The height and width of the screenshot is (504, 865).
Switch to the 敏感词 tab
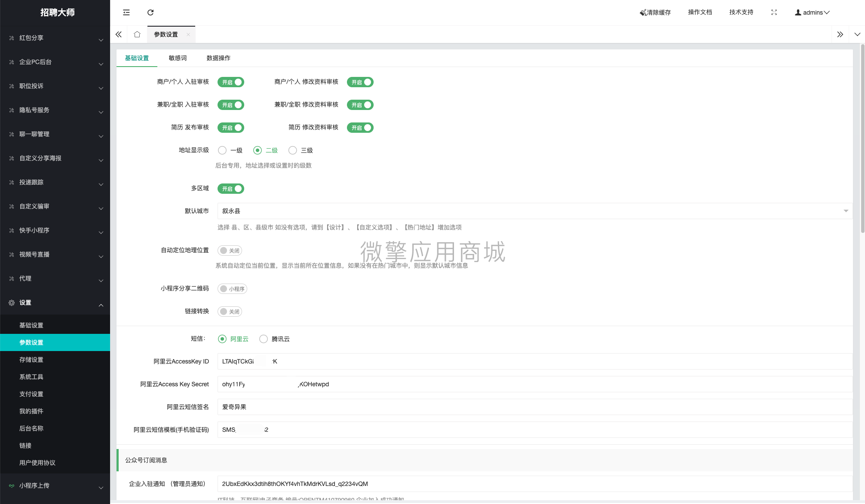[178, 58]
